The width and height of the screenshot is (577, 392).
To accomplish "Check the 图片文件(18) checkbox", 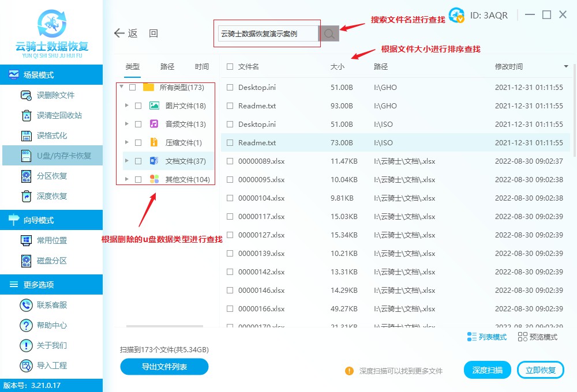I will [x=138, y=105].
